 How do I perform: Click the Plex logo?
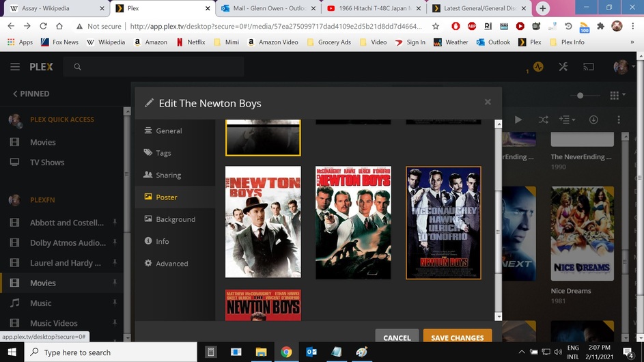point(41,66)
